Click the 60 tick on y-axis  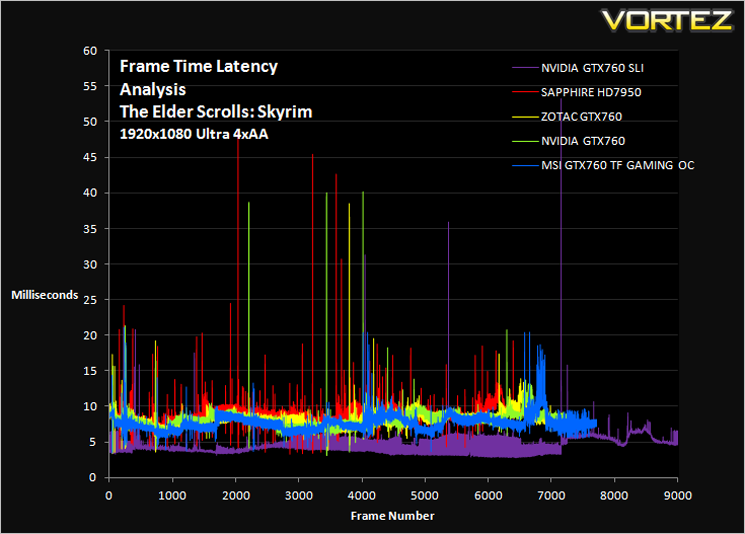[x=90, y=51]
